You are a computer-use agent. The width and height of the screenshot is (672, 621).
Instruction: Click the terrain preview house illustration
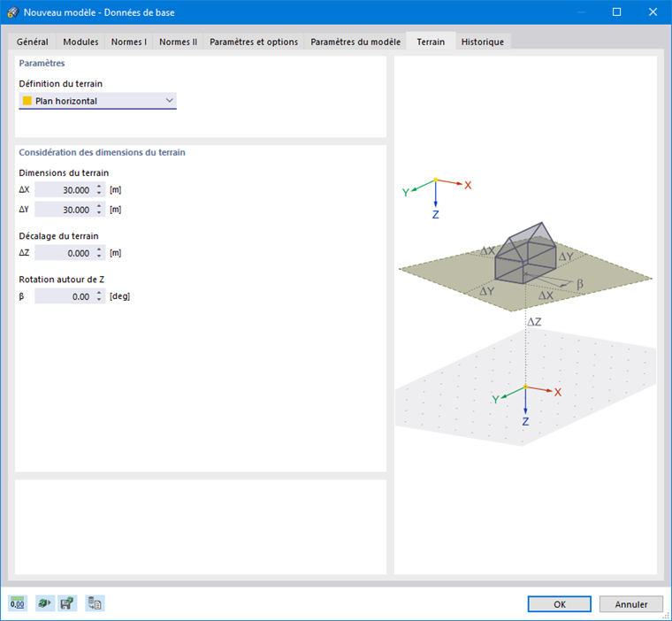525,253
